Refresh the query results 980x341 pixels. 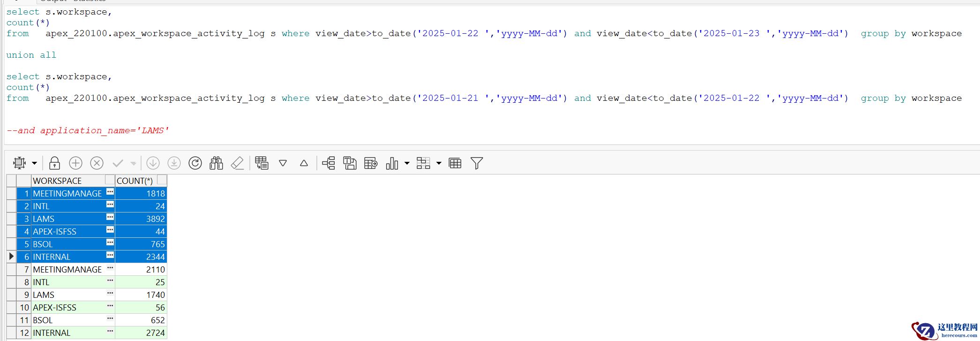pyautogui.click(x=195, y=163)
